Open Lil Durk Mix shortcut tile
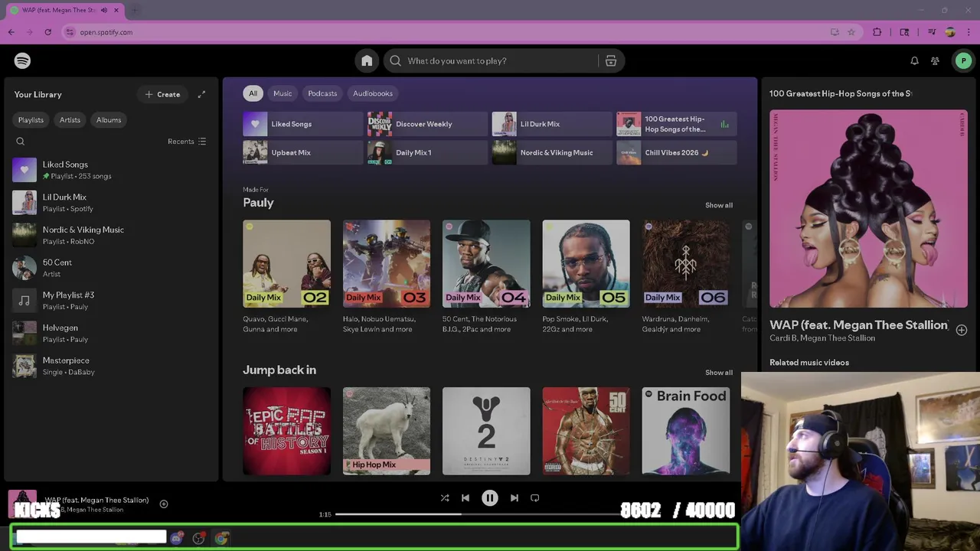980x551 pixels. point(552,124)
